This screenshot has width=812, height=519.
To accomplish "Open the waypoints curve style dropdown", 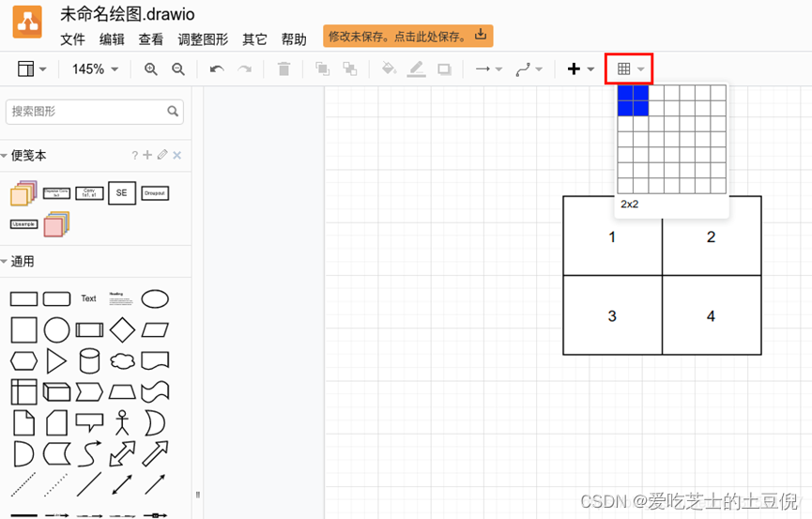I will 529,69.
